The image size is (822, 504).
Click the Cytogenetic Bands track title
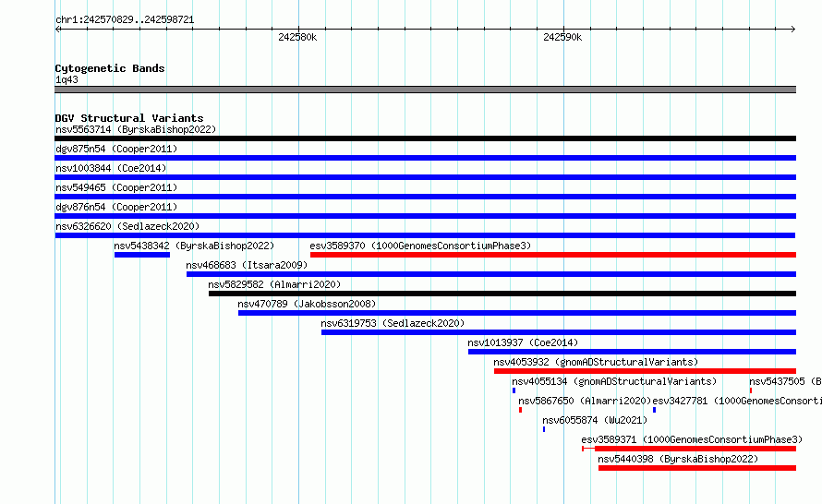click(x=110, y=68)
